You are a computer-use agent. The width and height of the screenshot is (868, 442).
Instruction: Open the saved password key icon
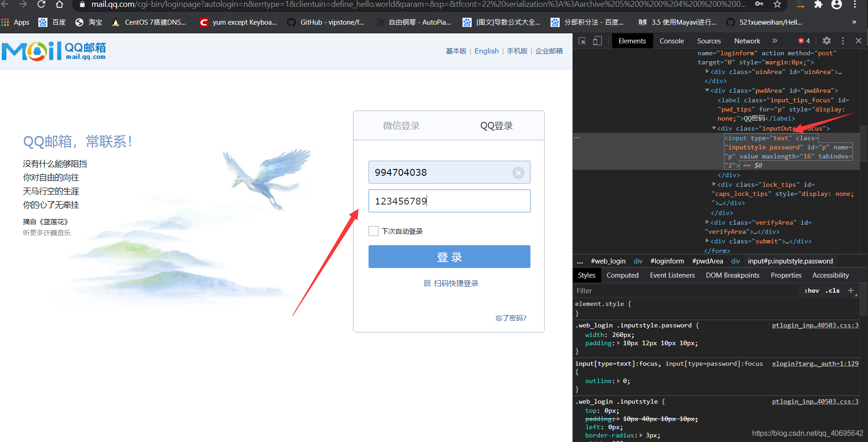(x=759, y=4)
